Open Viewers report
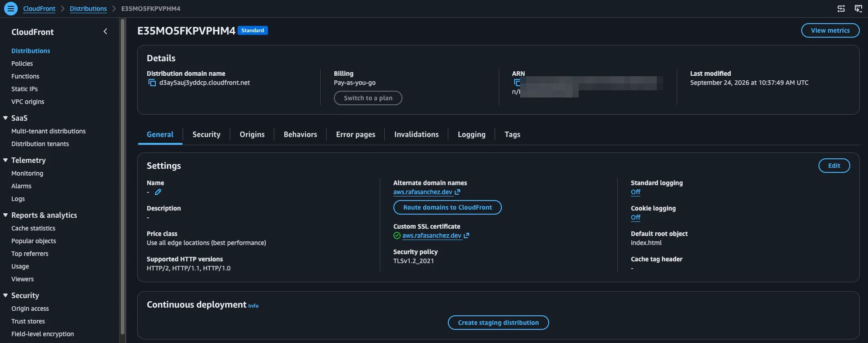This screenshot has width=868, height=343. pyautogui.click(x=23, y=279)
